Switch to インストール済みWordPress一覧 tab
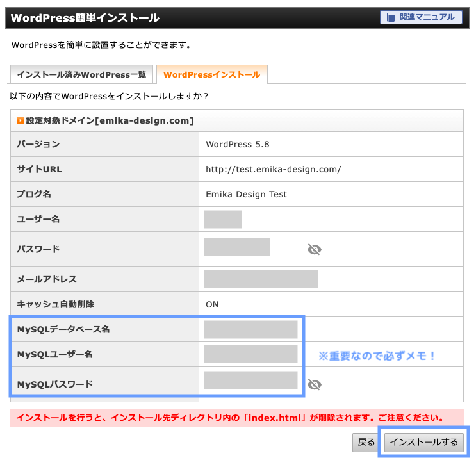 click(82, 75)
